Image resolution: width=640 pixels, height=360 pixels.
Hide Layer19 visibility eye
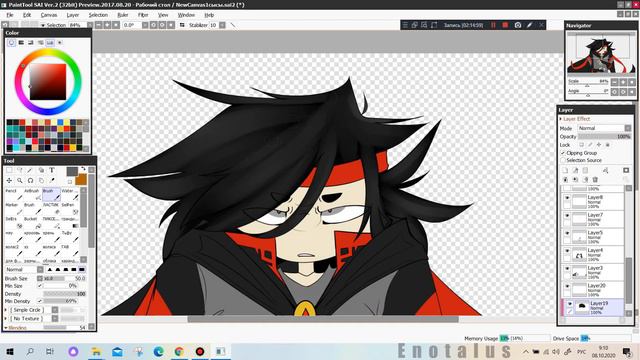(570, 304)
